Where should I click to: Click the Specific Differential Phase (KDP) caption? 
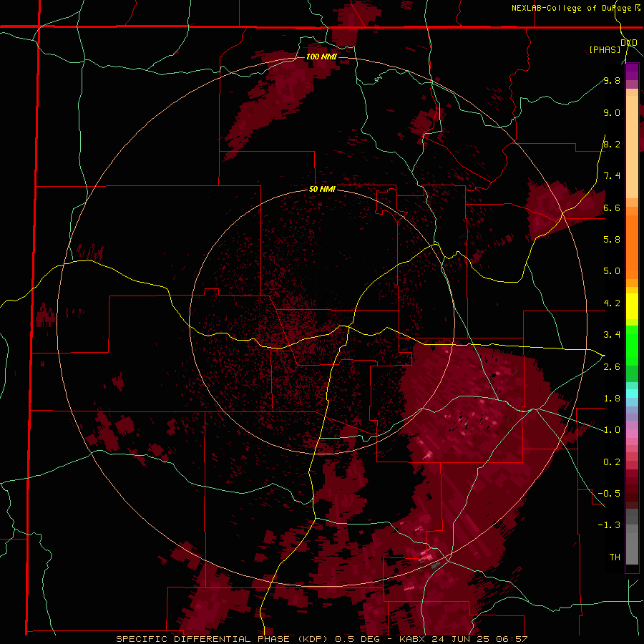point(223,639)
